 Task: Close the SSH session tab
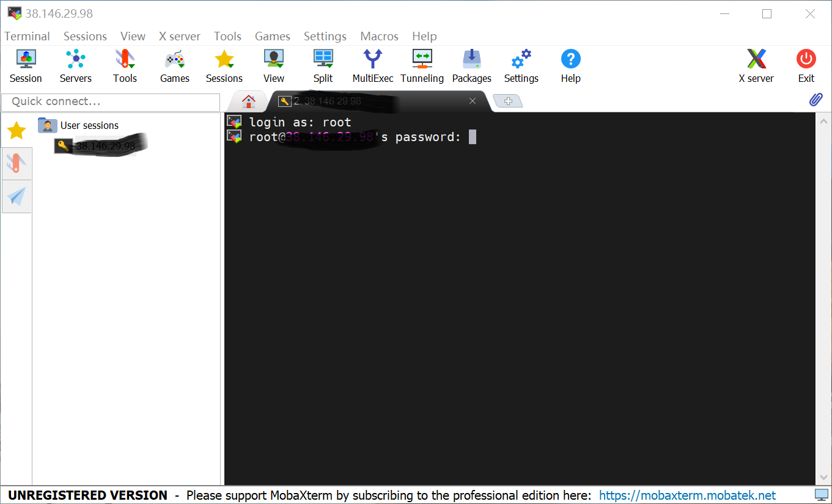tap(472, 101)
